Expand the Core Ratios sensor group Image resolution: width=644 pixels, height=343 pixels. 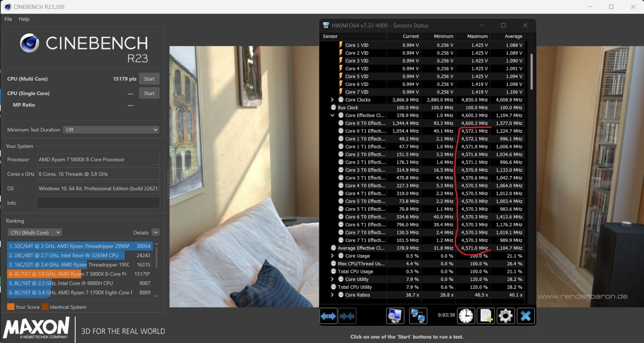click(x=332, y=295)
